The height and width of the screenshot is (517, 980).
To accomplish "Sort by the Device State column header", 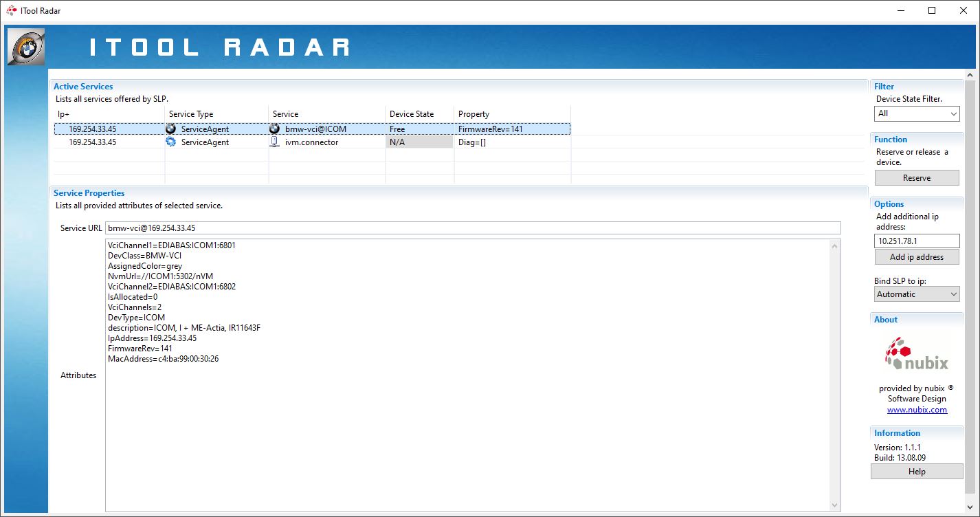I will pos(419,114).
